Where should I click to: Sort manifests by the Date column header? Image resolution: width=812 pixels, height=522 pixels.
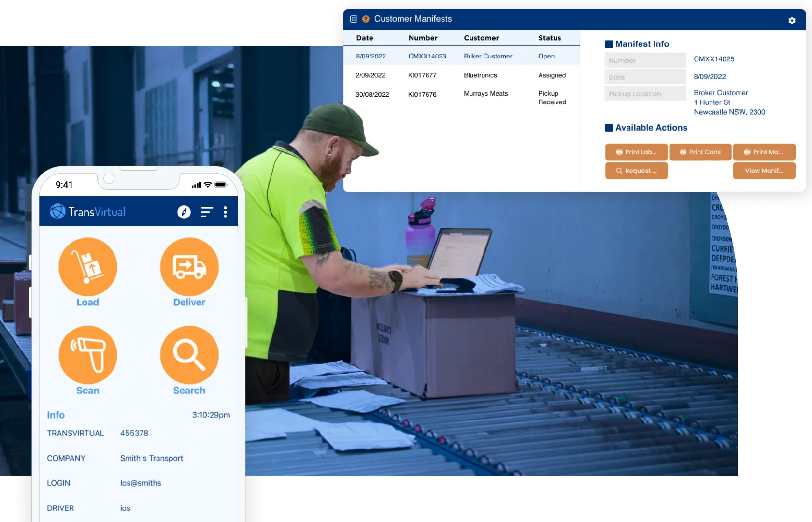pyautogui.click(x=365, y=38)
